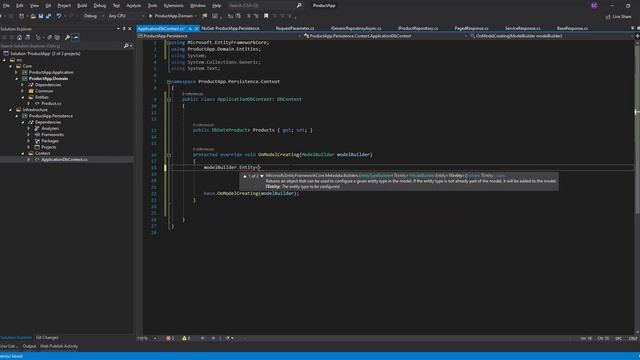Select ApplicationDbContext.cs in Solution Explorer
Screen dimensions: 640x360
[x=64, y=160]
